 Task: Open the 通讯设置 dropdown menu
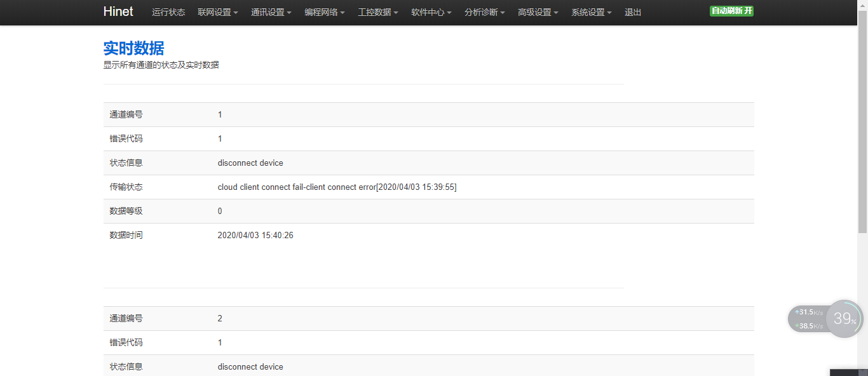(x=271, y=12)
